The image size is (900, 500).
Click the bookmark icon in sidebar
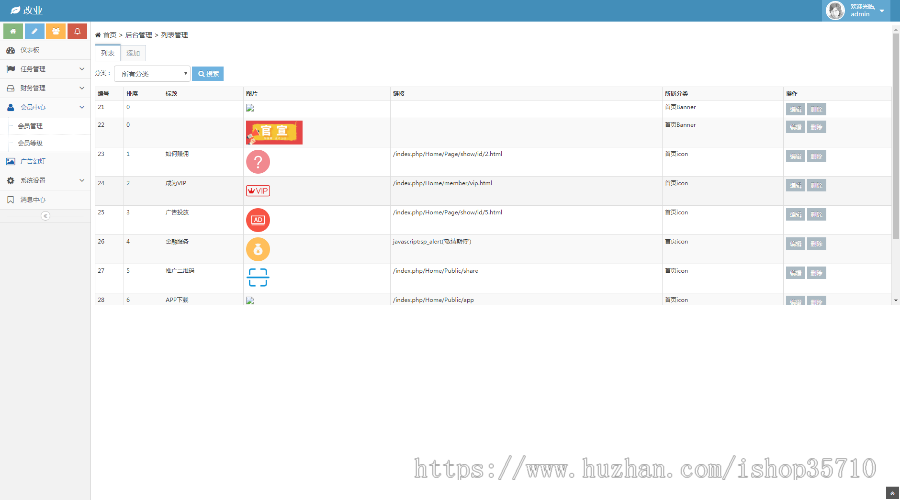pyautogui.click(x=10, y=200)
